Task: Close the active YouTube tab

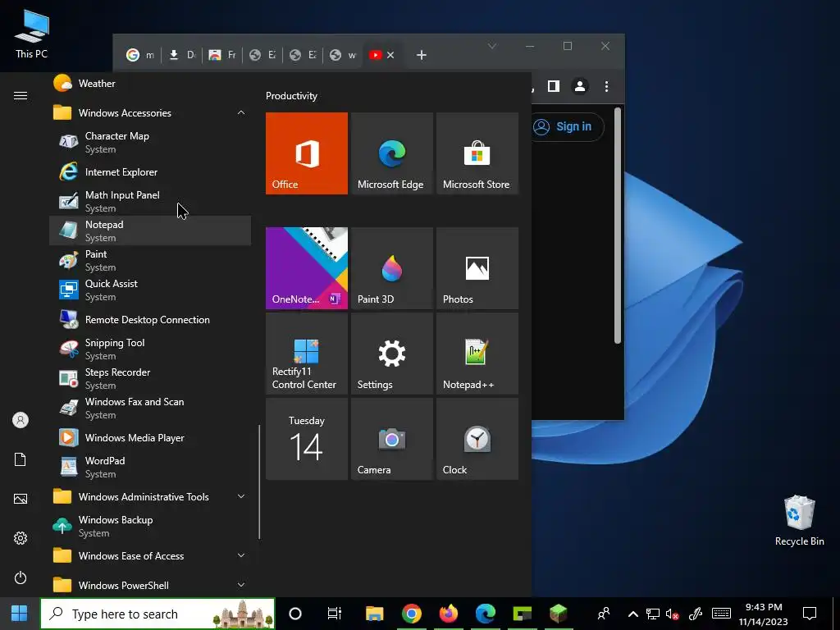Action: [x=390, y=55]
